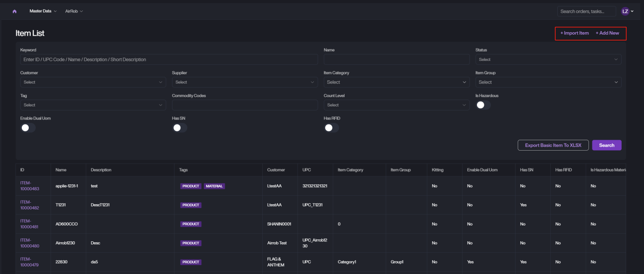Click the + Import Item link

tap(574, 33)
